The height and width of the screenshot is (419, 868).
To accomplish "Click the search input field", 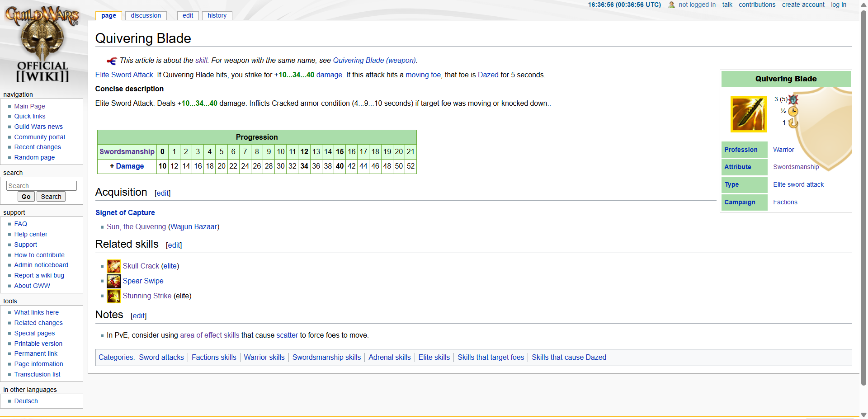I will point(42,186).
